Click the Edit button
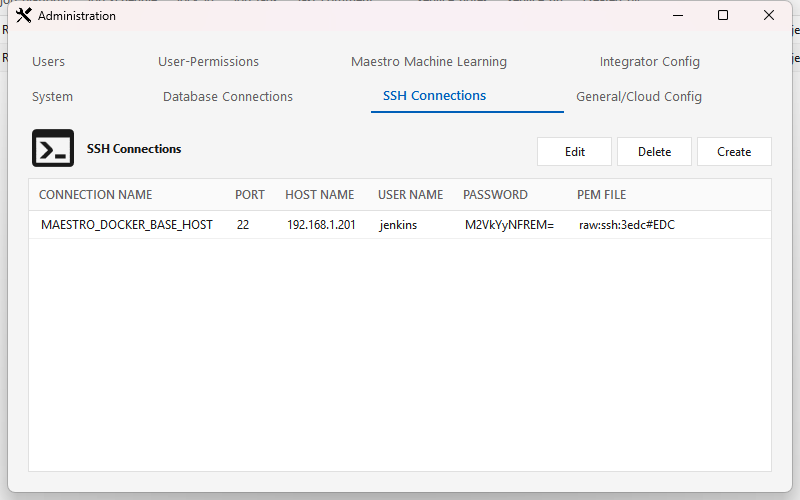 tap(574, 152)
